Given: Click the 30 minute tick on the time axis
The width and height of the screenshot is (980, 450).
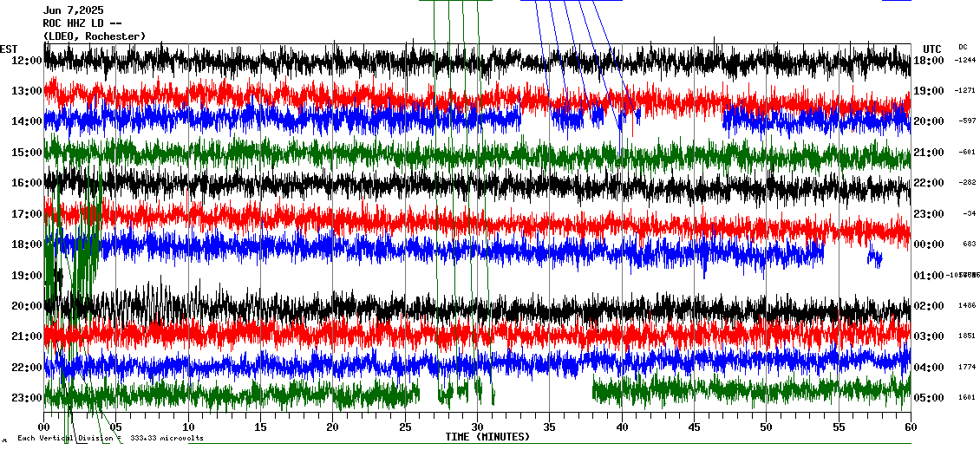Looking at the screenshot, I should 477,427.
